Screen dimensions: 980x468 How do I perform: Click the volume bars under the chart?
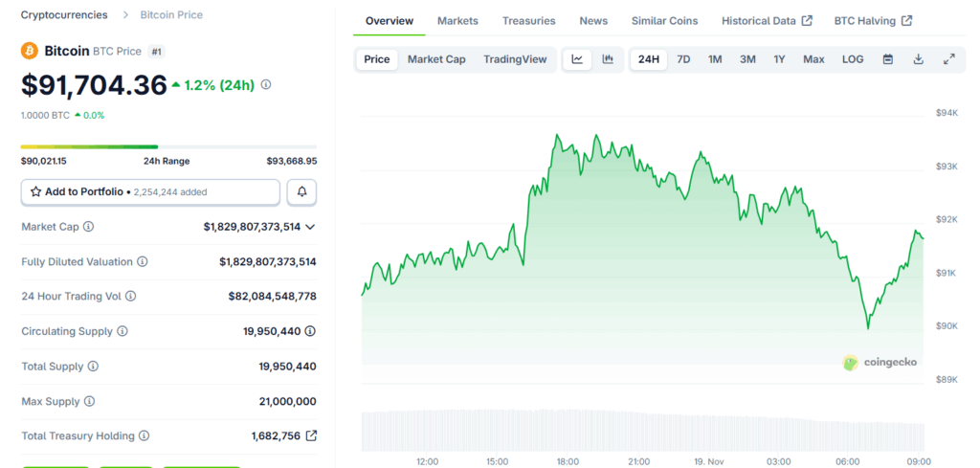click(642, 430)
